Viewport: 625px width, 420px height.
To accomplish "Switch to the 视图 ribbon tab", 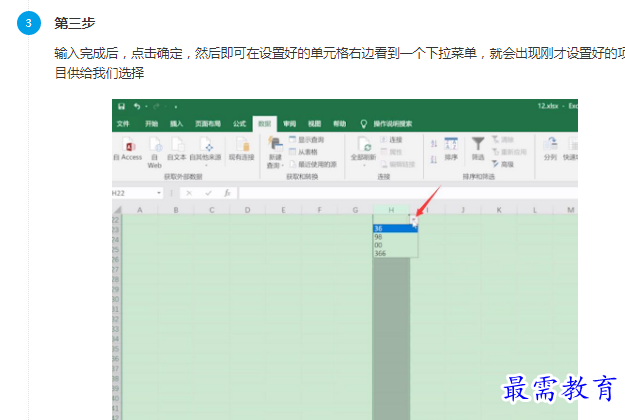I will click(x=314, y=124).
